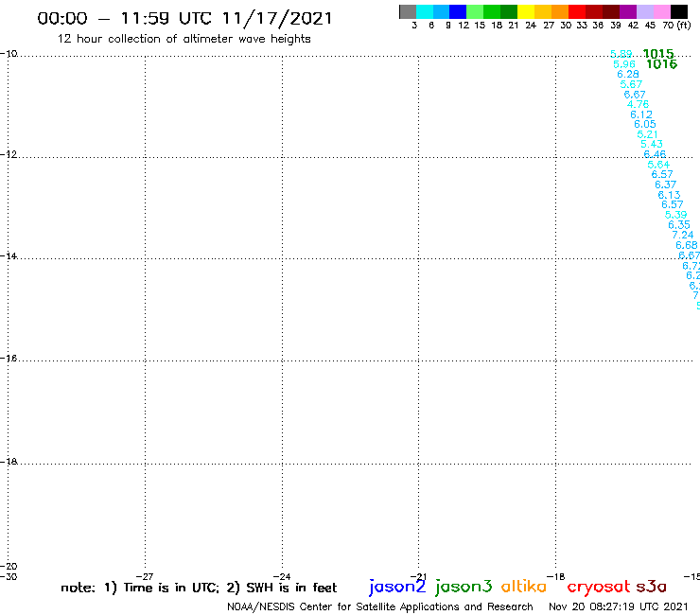Click the green "1015" label
The height and width of the screenshot is (615, 700).
coord(658,54)
